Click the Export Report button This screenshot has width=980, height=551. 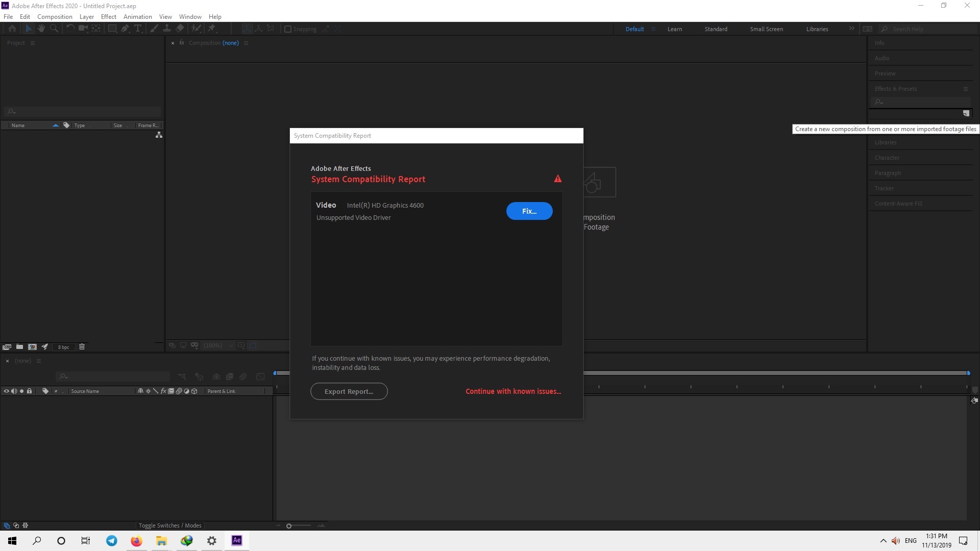click(x=349, y=391)
